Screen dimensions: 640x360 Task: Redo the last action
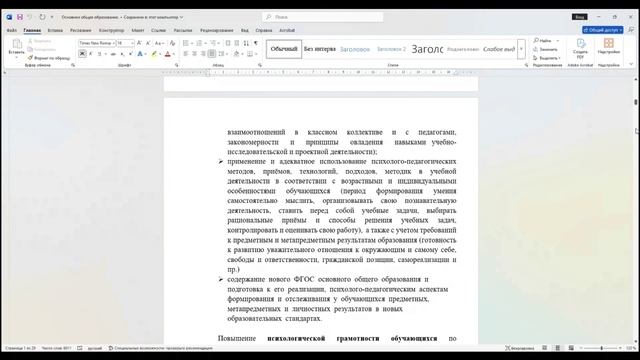(x=42, y=17)
